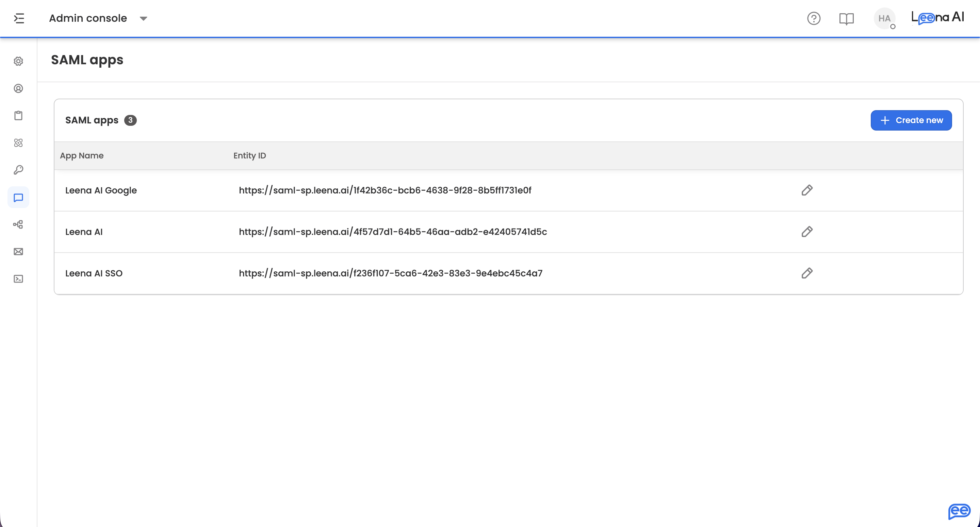This screenshot has height=527, width=980.
Task: Open the documentation book icon
Action: point(847,19)
